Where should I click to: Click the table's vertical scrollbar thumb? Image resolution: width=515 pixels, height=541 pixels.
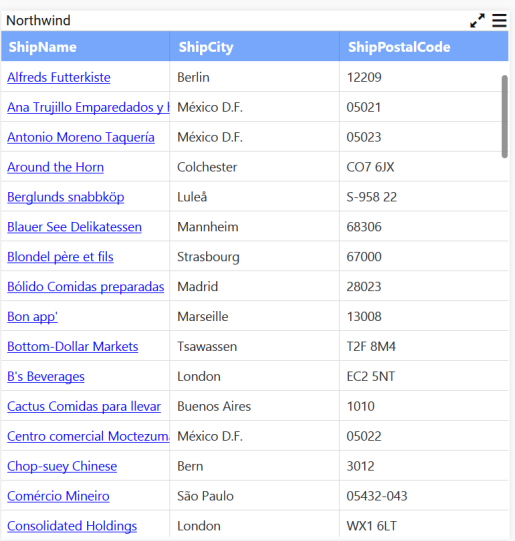click(505, 116)
